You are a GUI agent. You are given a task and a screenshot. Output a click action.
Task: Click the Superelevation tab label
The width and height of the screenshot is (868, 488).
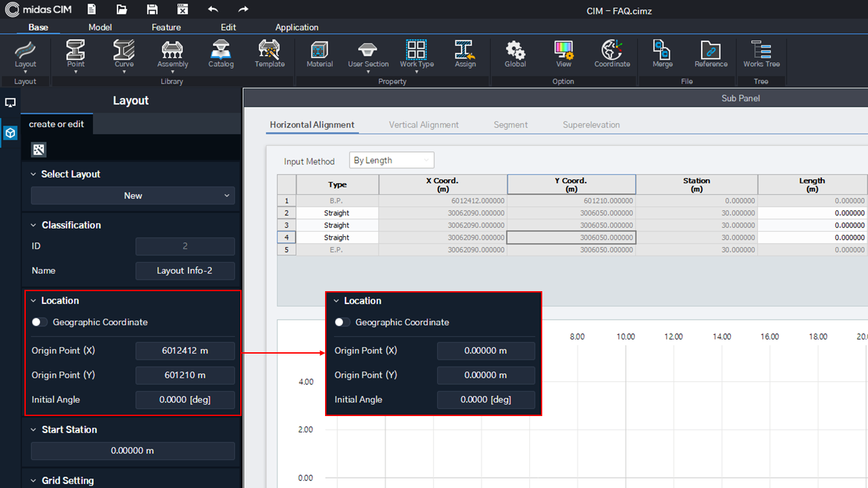591,125
